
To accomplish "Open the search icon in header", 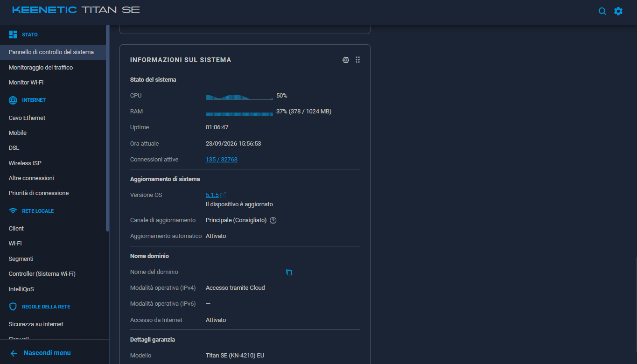I will pos(602,11).
